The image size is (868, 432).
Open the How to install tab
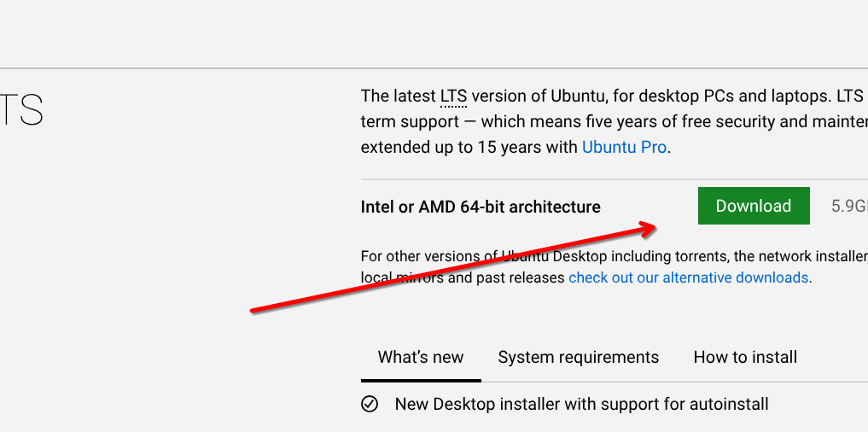pos(745,357)
